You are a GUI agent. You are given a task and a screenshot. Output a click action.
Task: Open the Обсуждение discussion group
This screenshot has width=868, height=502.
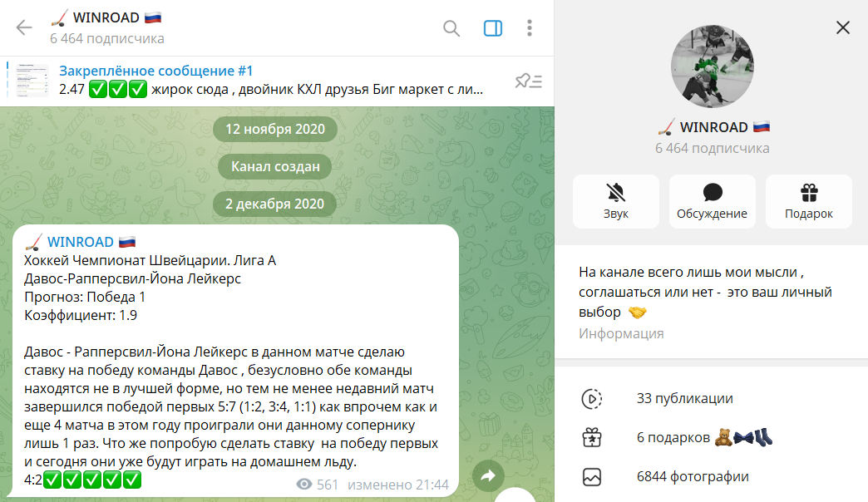(712, 201)
